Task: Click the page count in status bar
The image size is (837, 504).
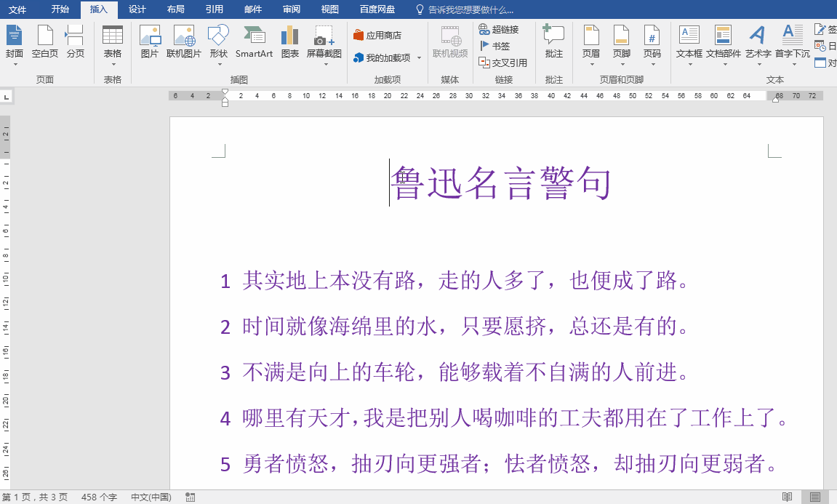Action: point(35,497)
